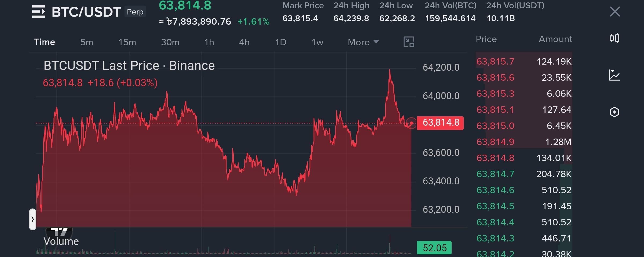Viewport: 644px width, 257px height.
Task: Tap the BTC/USDT pair title
Action: [x=86, y=12]
